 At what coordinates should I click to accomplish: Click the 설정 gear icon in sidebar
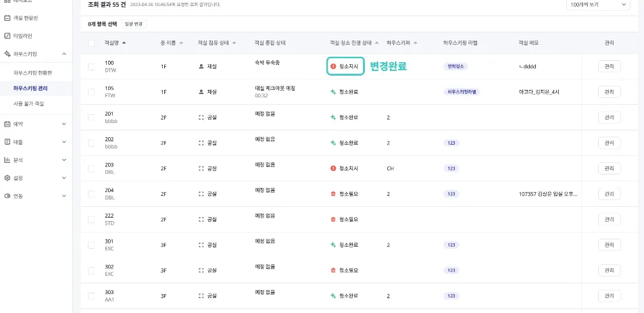coord(7,178)
